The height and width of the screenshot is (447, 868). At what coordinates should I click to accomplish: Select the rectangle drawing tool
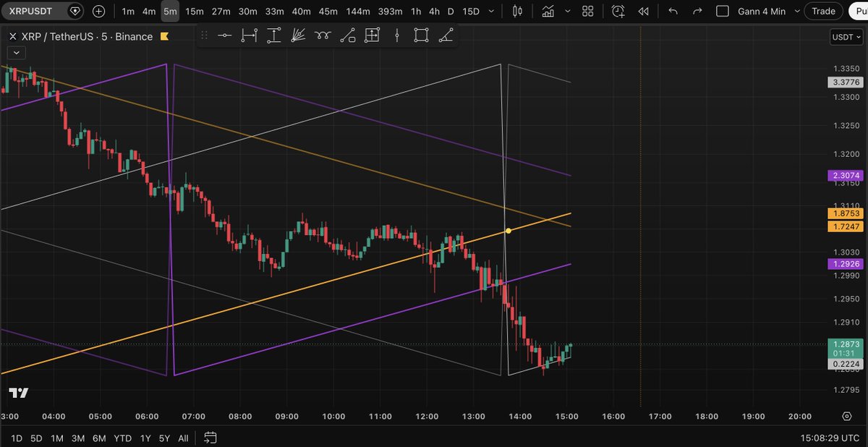coord(422,35)
